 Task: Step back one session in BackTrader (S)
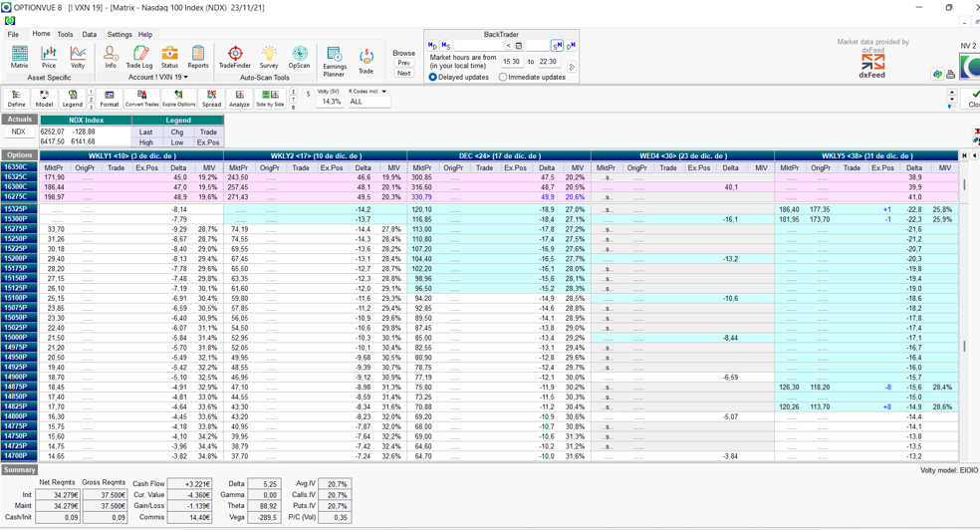pyautogui.click(x=445, y=46)
